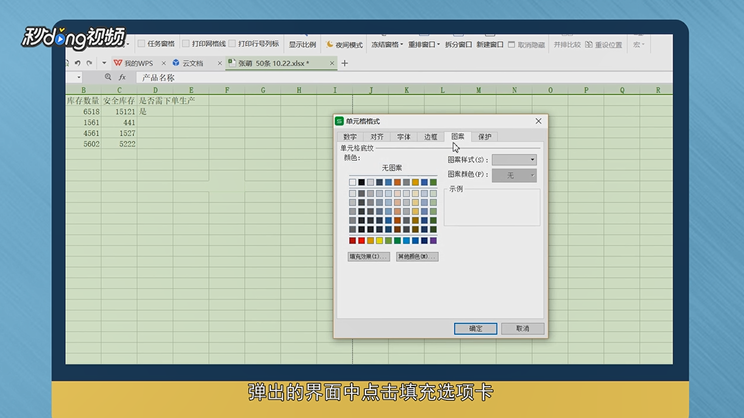744x418 pixels.
Task: Open the 图案颜色(P) combo box
Action: point(514,176)
